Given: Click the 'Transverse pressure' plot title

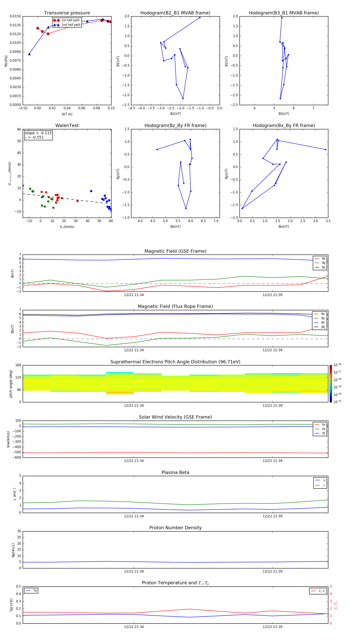Looking at the screenshot, I should point(67,13).
